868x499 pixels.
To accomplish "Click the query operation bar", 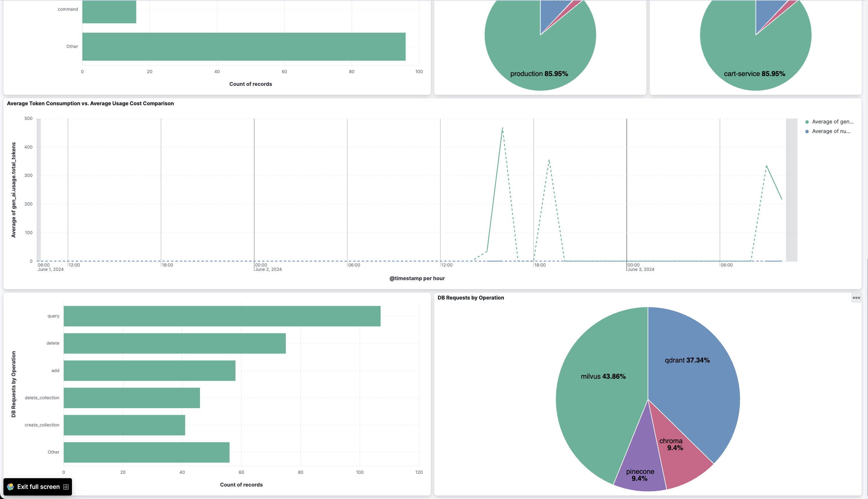I will [222, 316].
